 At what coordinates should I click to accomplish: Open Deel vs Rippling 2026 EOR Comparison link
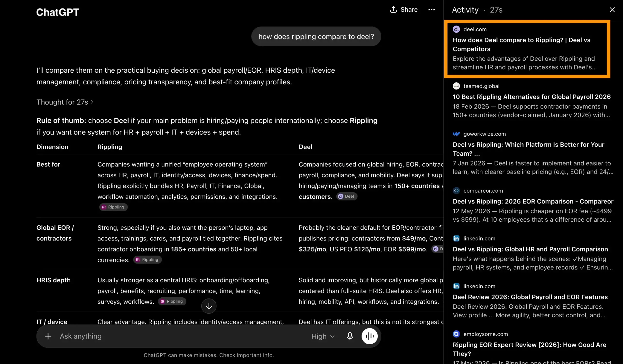pyautogui.click(x=533, y=201)
